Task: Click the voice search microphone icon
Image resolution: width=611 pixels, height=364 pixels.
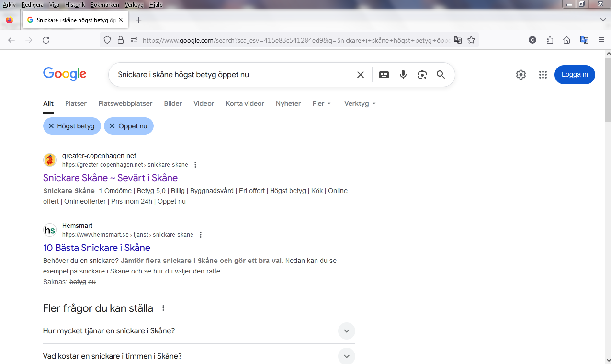Action: pos(403,75)
